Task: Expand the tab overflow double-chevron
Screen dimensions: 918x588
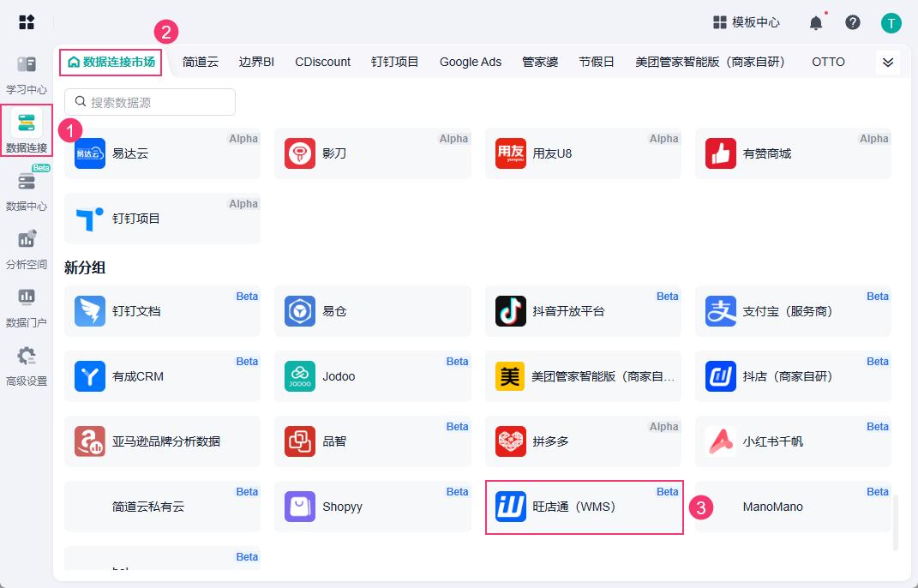Action: click(887, 62)
